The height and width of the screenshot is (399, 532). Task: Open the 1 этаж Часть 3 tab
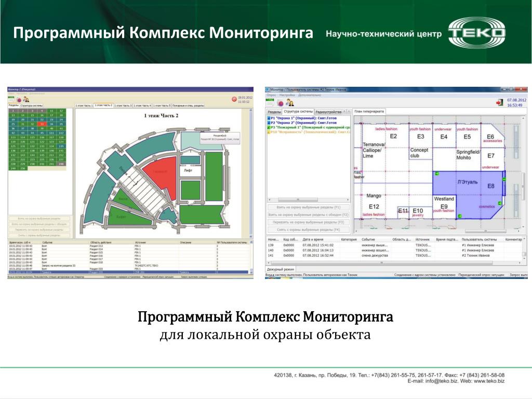pos(123,105)
